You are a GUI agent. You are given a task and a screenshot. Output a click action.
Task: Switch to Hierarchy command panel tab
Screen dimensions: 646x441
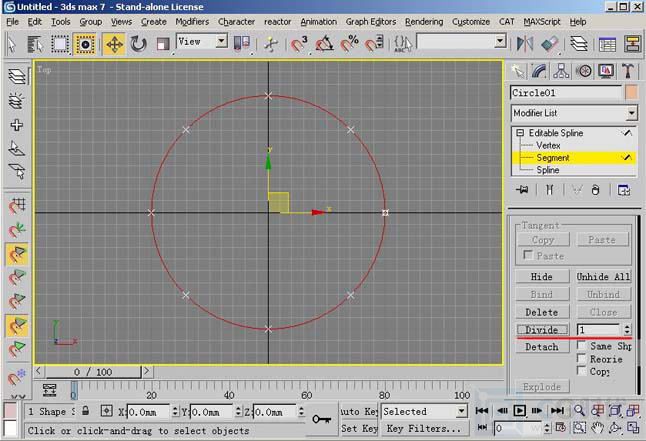tap(561, 71)
